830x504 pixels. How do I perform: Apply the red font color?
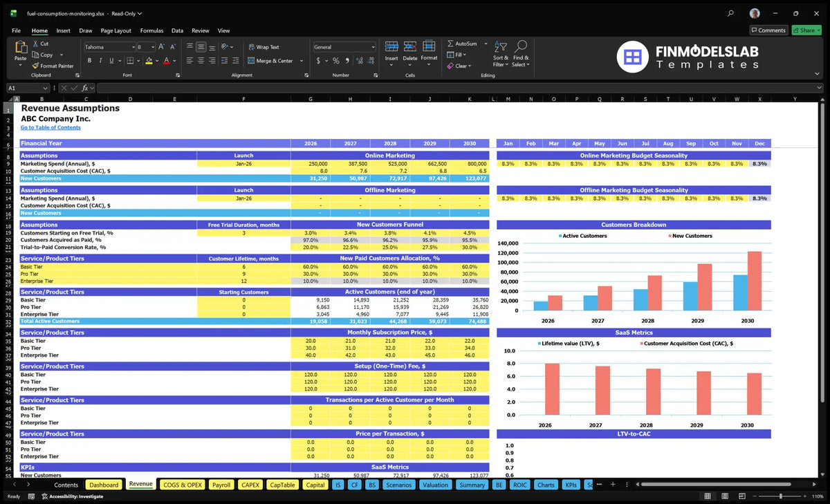point(166,61)
